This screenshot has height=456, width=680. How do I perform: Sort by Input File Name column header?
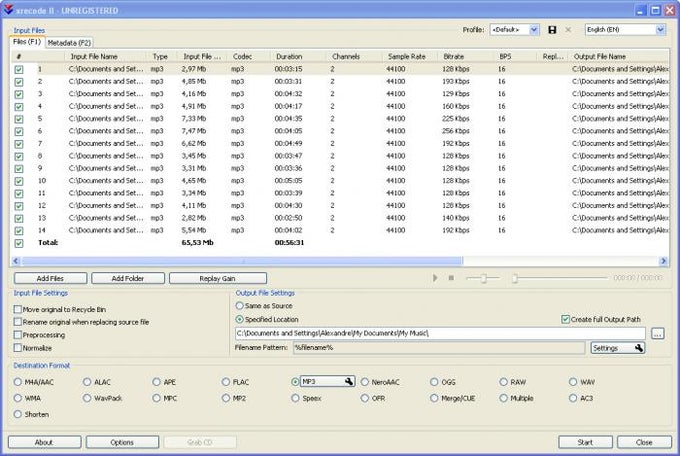pyautogui.click(x=105, y=56)
